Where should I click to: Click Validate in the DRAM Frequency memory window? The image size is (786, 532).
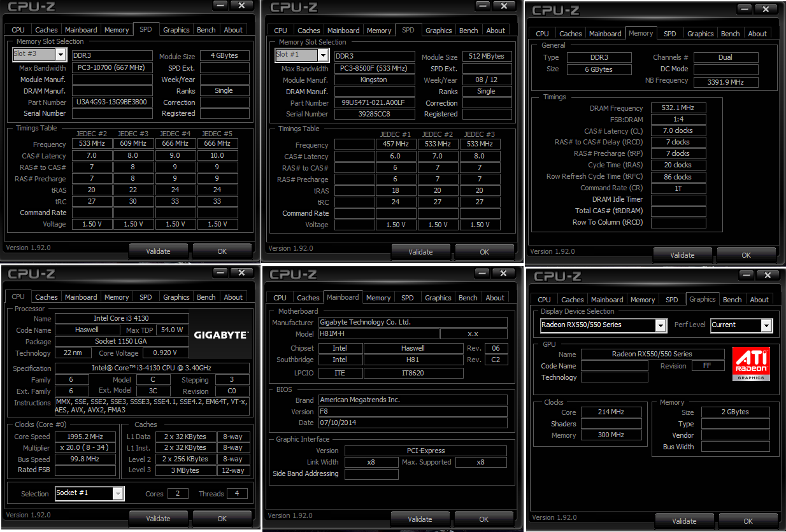pyautogui.click(x=682, y=255)
